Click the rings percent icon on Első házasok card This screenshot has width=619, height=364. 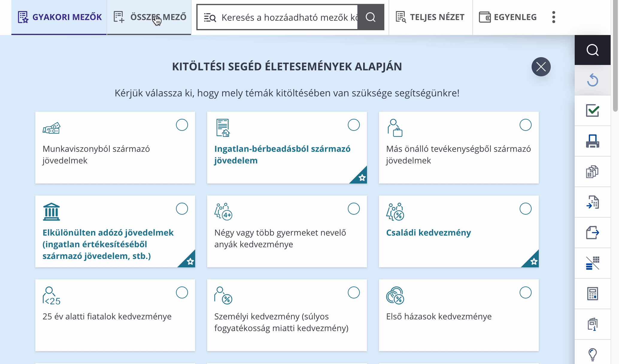[395, 295]
